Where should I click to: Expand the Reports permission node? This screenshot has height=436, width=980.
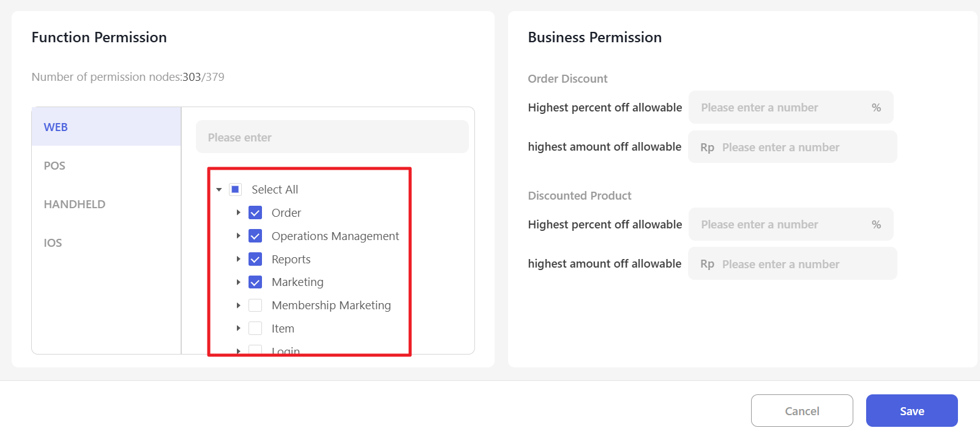(239, 259)
